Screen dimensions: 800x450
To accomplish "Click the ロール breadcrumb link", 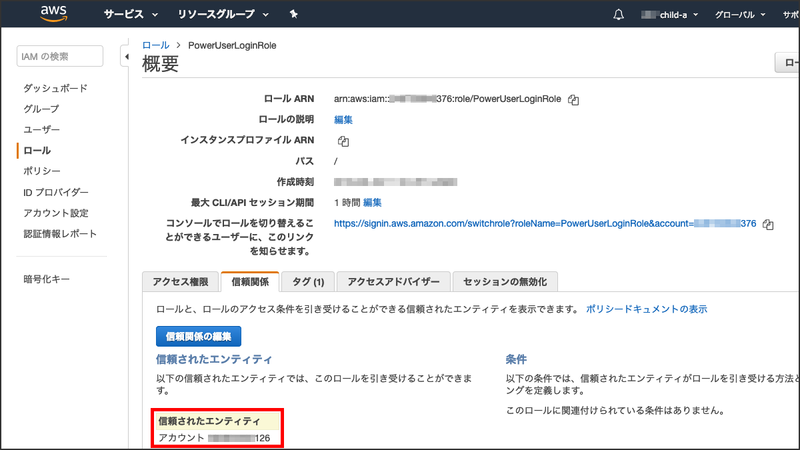I will pos(156,45).
